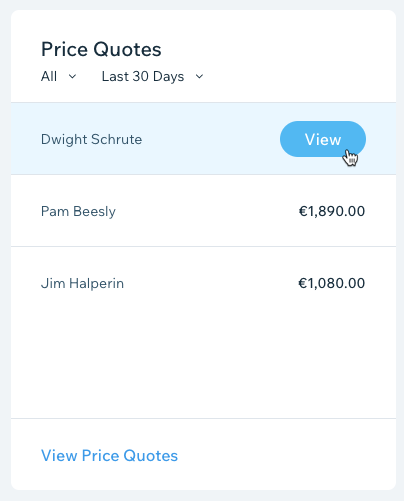
Task: Open the Last 30 Days date filter
Action: (x=152, y=76)
